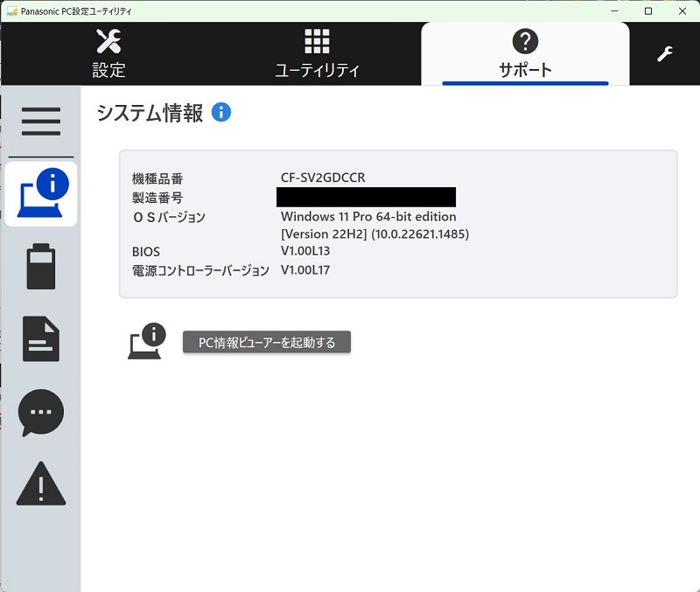Select the サポート tab
This screenshot has height=592, width=700.
525,53
